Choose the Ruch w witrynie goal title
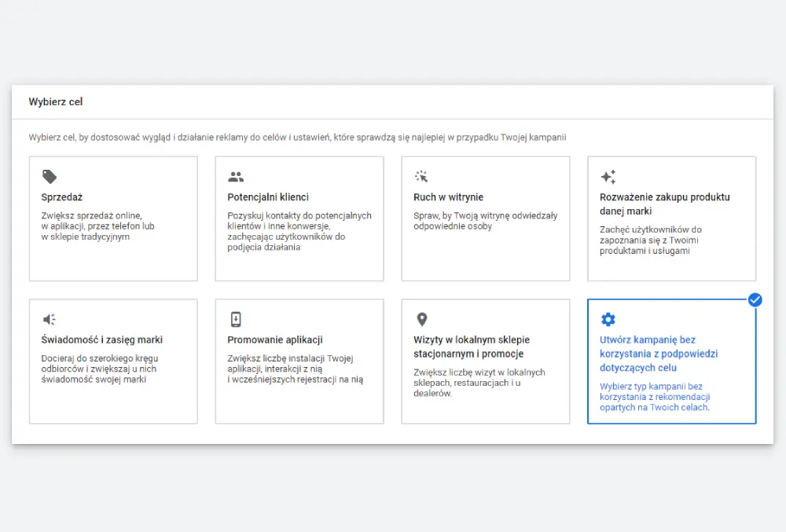This screenshot has width=786, height=532. tap(448, 197)
